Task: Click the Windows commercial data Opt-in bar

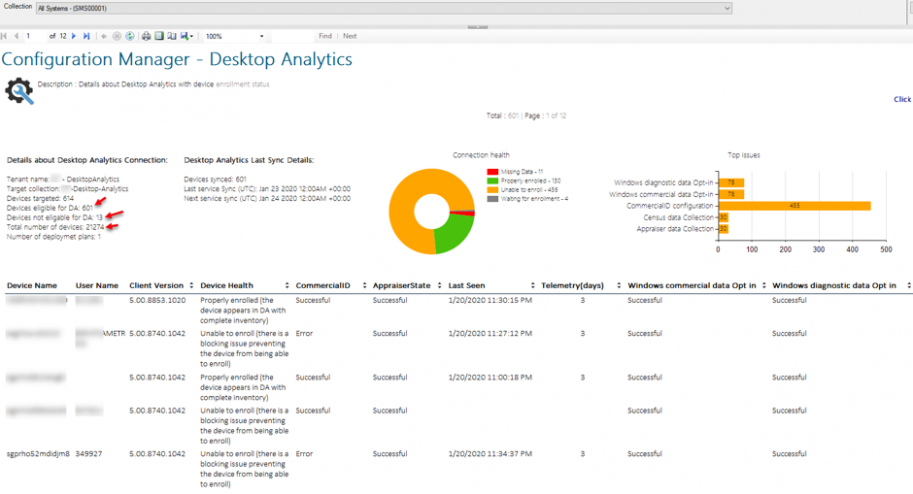Action: (x=731, y=194)
